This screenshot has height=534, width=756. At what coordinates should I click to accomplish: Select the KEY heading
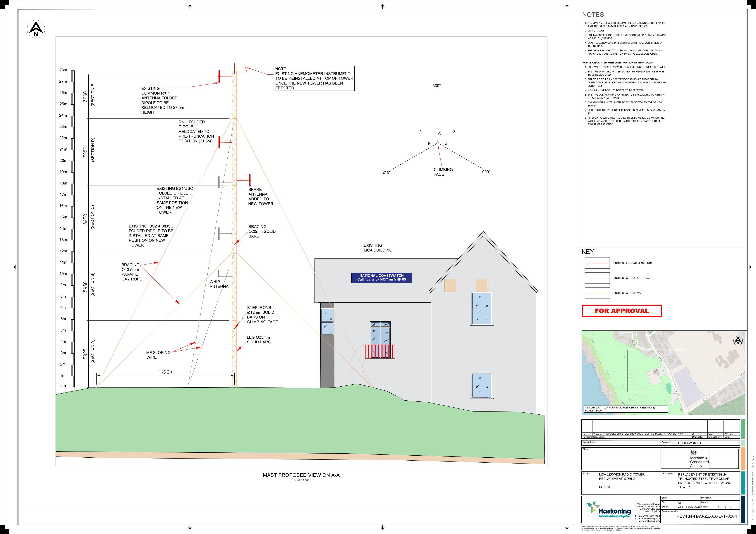tap(588, 252)
